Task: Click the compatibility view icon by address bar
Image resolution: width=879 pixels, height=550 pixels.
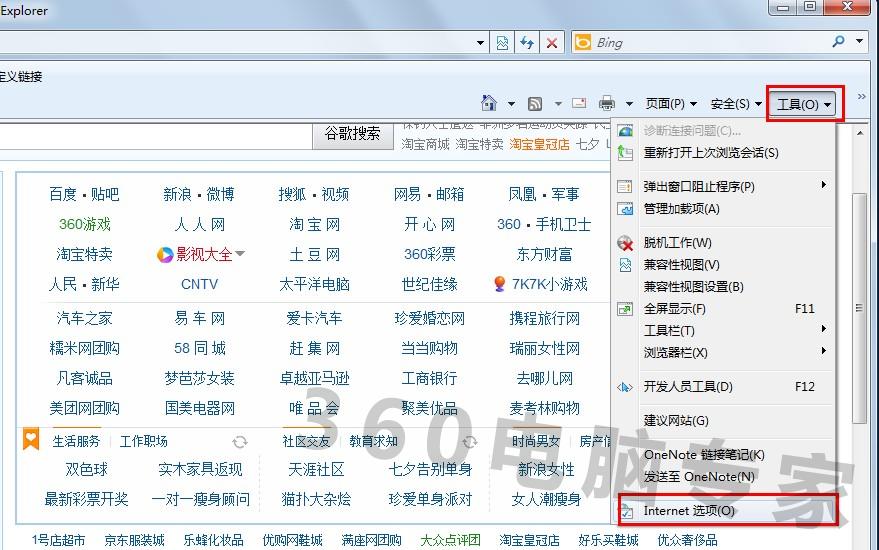Action: (502, 43)
